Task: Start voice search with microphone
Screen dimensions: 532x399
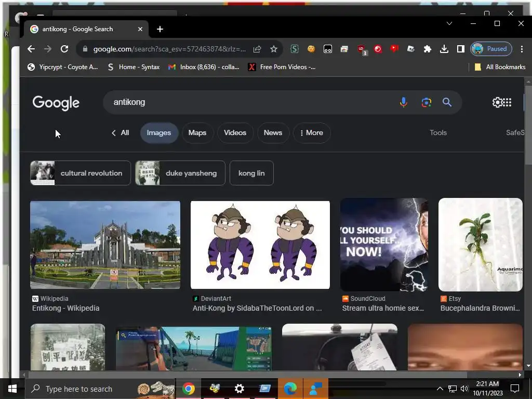Action: (403, 102)
